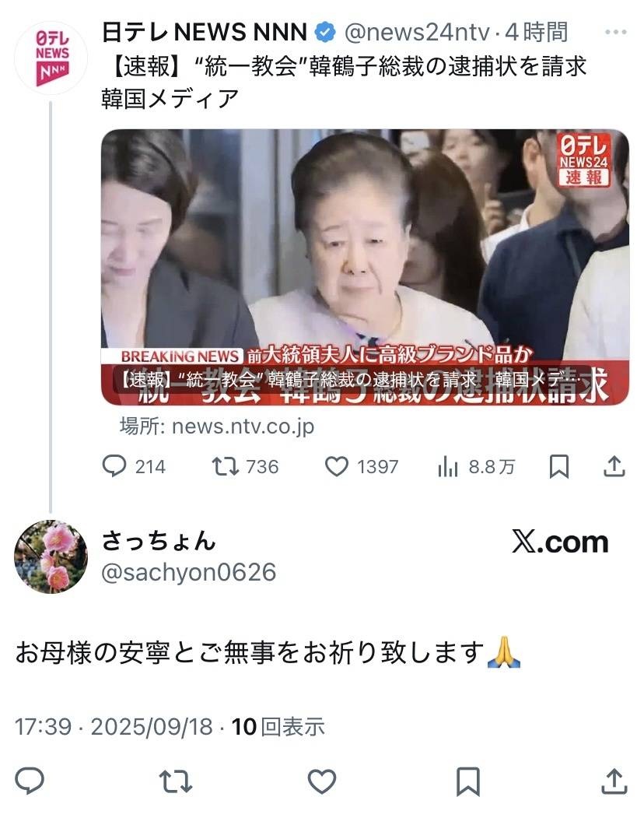Bookmark the 日テレ NEWS post

click(x=559, y=466)
